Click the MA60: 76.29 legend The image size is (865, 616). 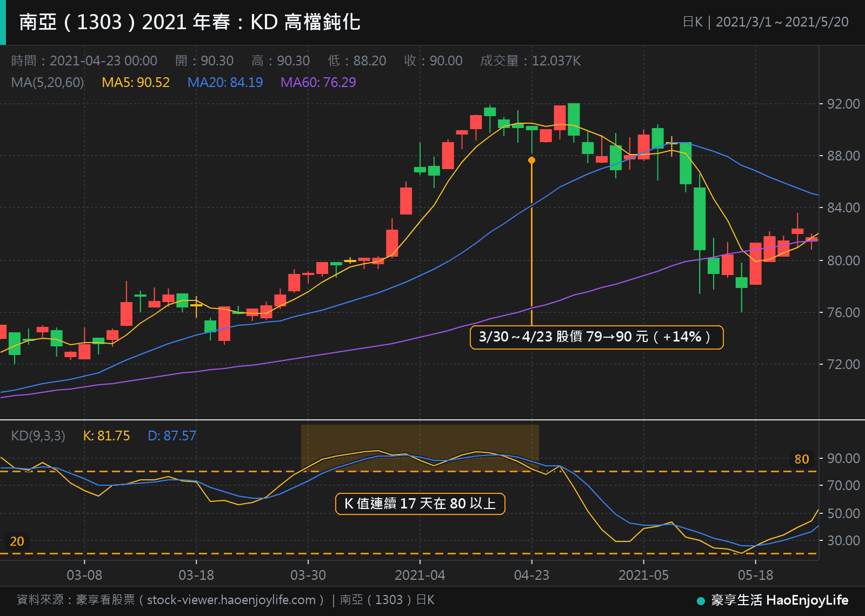tap(318, 83)
